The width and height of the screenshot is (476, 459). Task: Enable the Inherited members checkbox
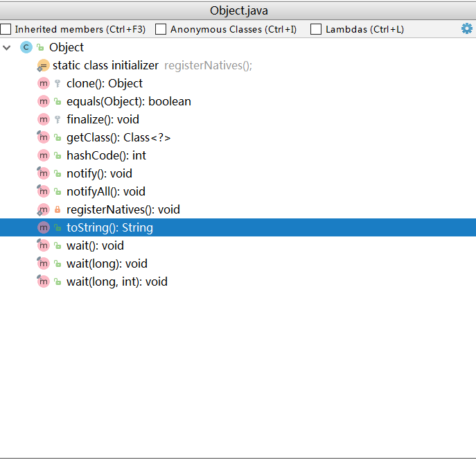6,29
